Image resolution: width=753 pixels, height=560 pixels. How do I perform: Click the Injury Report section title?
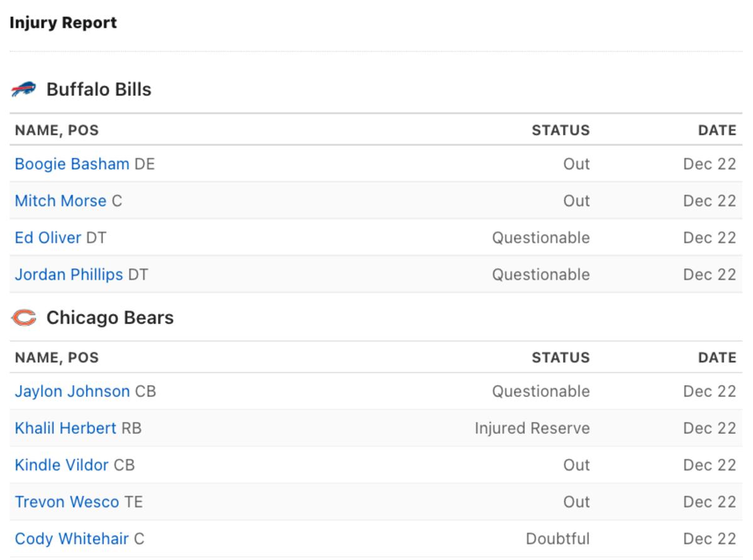[x=63, y=23]
